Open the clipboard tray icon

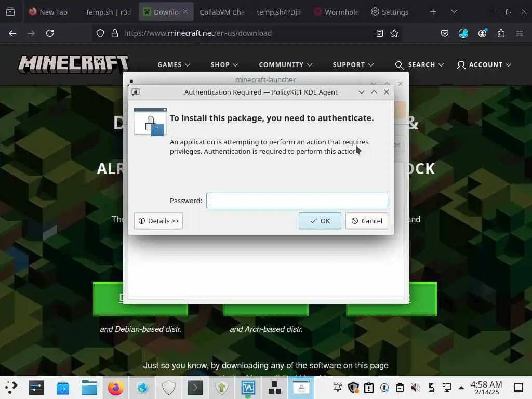(x=400, y=388)
